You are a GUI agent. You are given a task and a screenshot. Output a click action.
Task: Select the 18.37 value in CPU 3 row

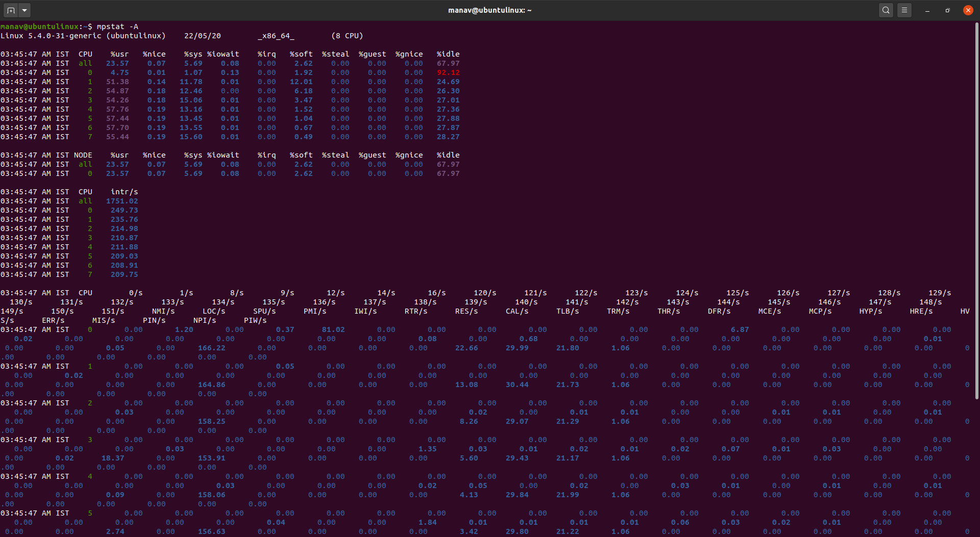pyautogui.click(x=113, y=458)
